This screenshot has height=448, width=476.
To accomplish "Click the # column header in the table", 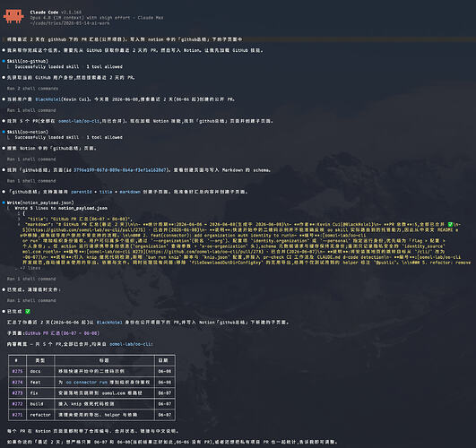I will pyautogui.click(x=16, y=360).
